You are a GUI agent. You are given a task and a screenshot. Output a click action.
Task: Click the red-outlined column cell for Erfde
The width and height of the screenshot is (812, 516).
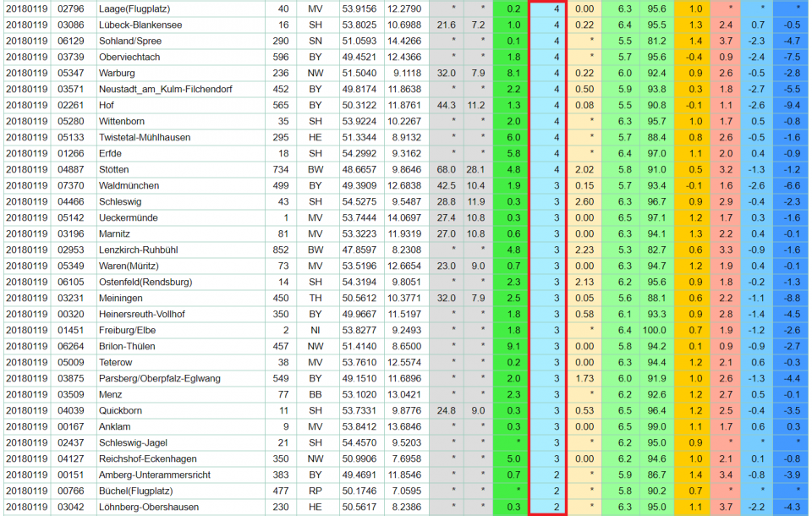(556, 153)
